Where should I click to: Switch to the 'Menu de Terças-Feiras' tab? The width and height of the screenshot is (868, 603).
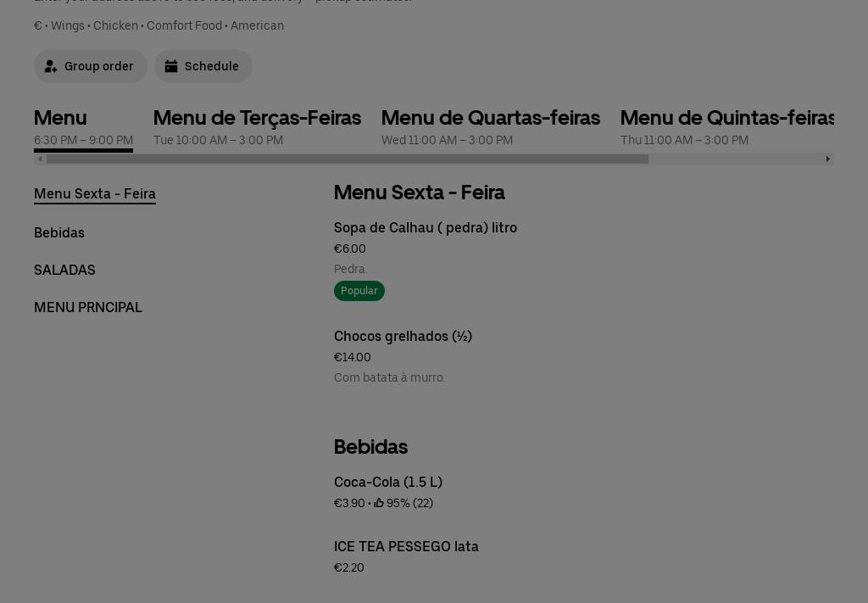point(257,118)
